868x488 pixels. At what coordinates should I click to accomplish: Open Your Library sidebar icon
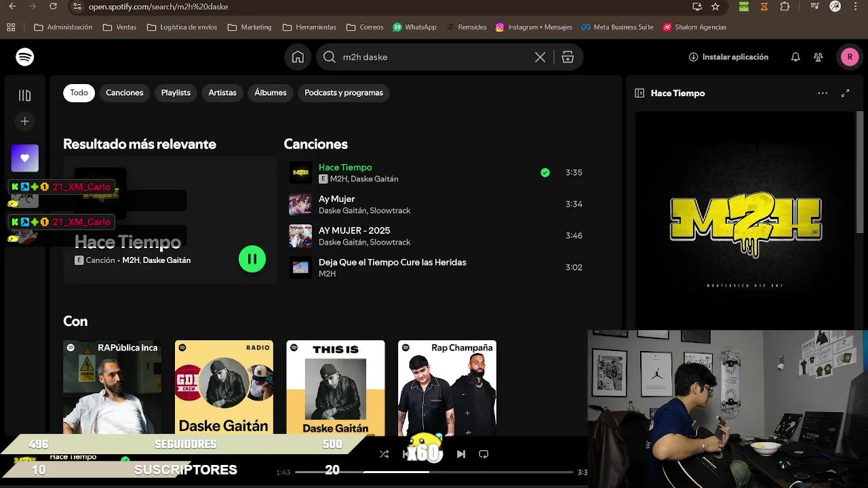pos(25,96)
